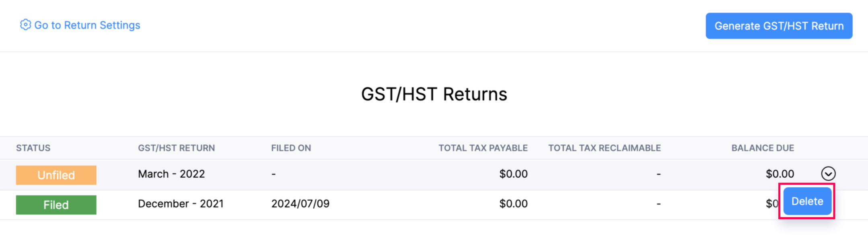The image size is (868, 236).
Task: Generate a new GST/HST Return
Action: click(778, 26)
